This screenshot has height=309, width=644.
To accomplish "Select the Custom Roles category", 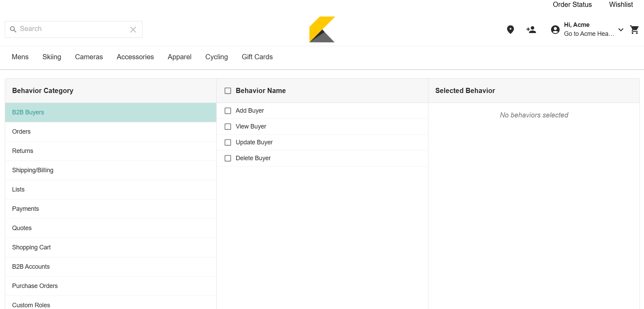I will (x=111, y=303).
